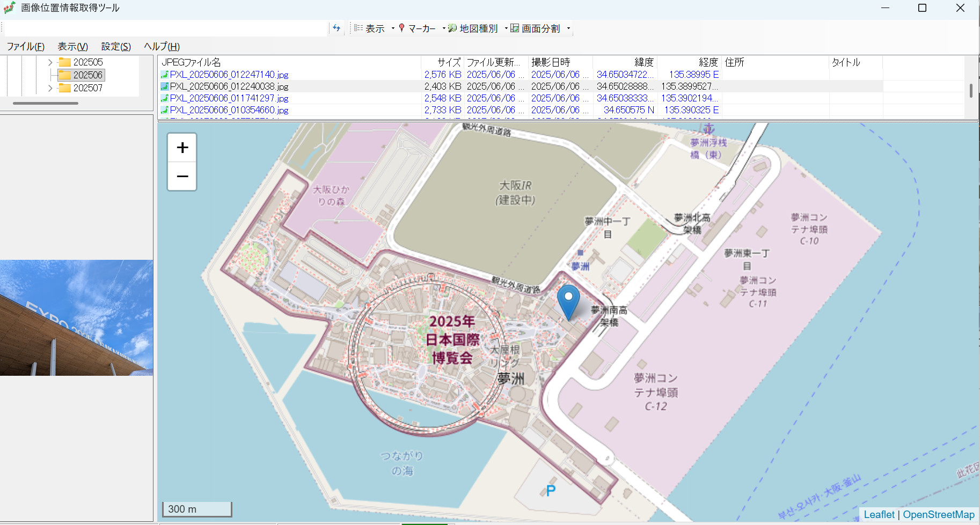Click the file icon of PXL_20250606_012247140.jpg
Screen dimensions: 980x525
(165, 75)
